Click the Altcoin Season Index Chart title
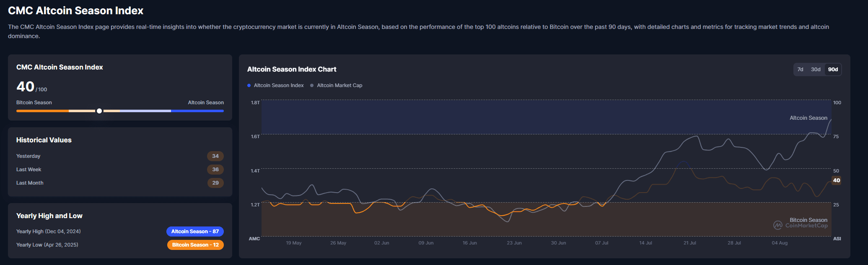 click(292, 69)
